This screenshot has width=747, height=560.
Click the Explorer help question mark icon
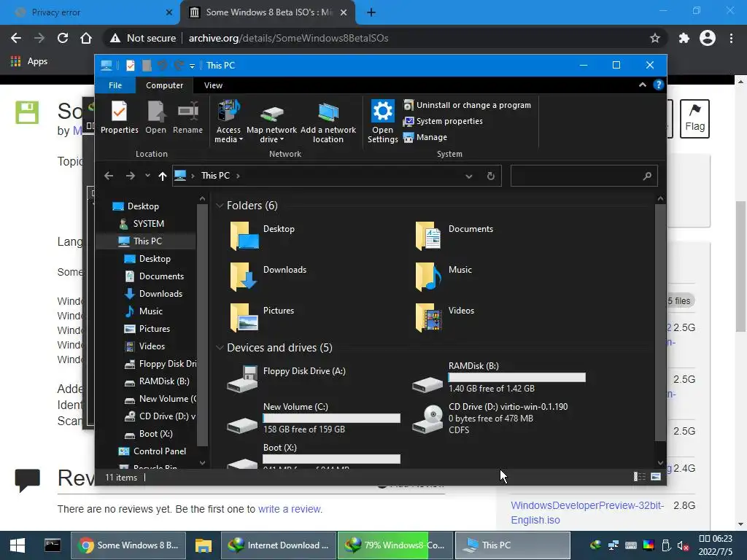click(659, 85)
